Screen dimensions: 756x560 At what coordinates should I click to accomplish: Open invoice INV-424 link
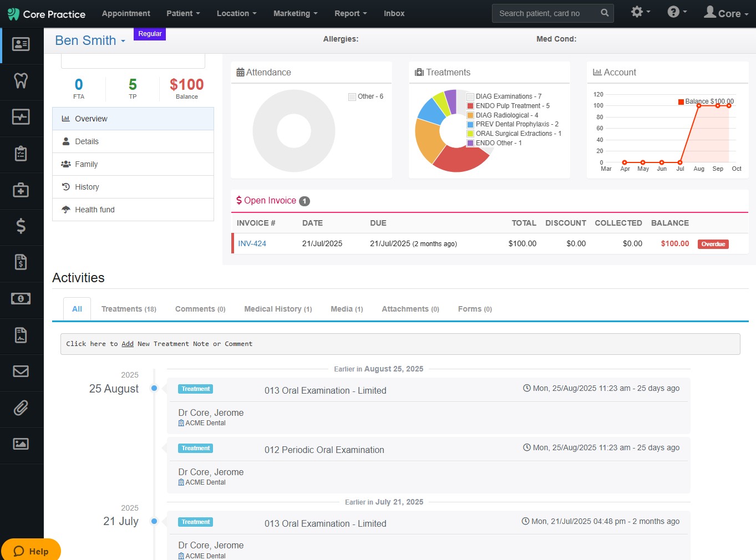pyautogui.click(x=252, y=243)
